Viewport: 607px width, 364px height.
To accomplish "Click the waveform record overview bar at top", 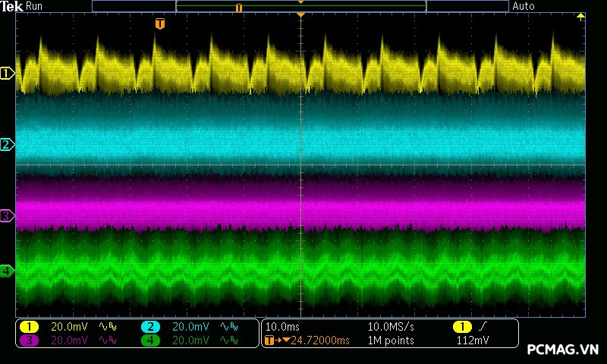I will pos(300,6).
